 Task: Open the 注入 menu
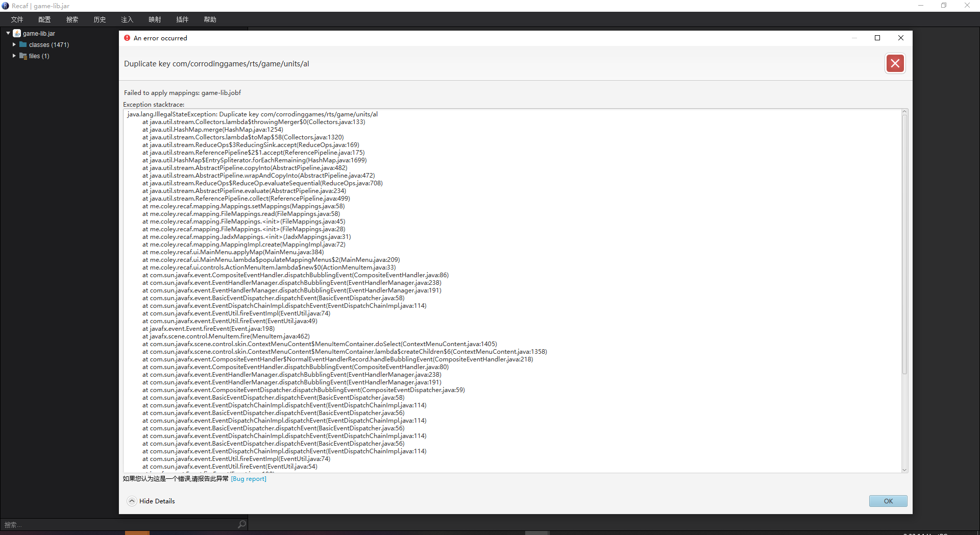pyautogui.click(x=127, y=19)
